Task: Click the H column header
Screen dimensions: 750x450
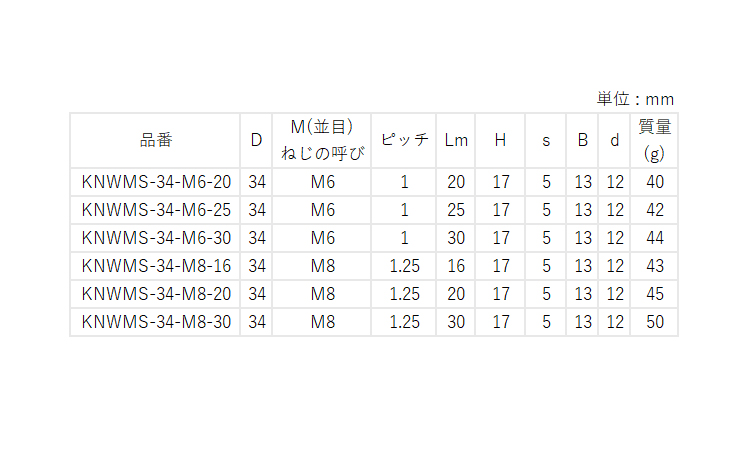Action: click(x=501, y=140)
